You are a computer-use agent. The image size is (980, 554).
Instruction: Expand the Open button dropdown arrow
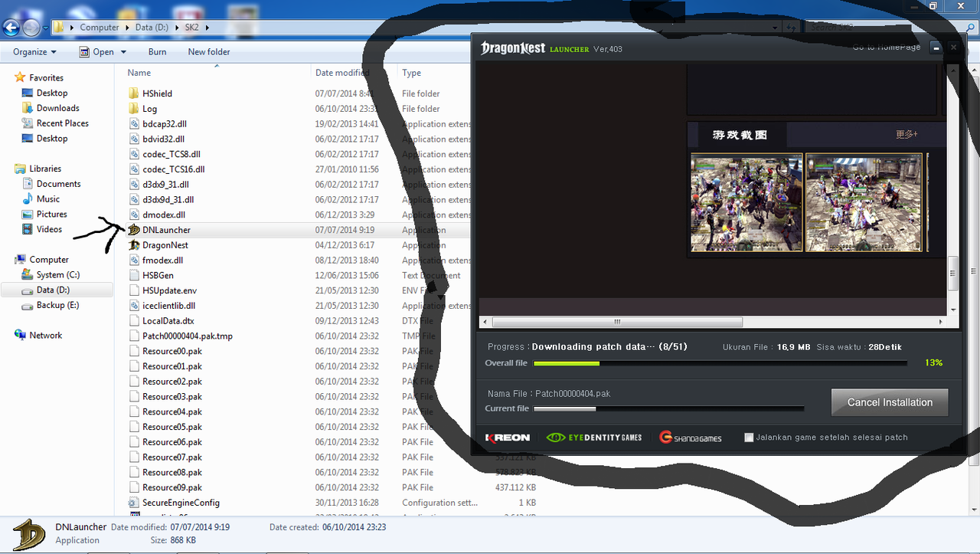(x=122, y=52)
